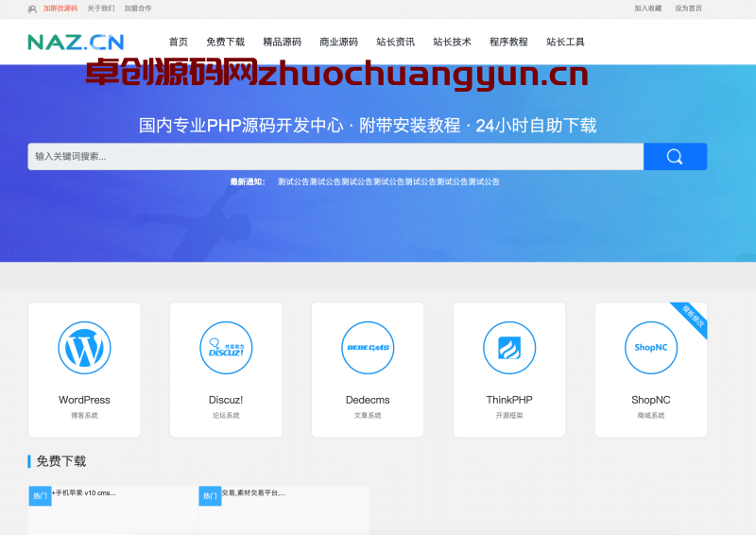Open 程序教程 navigation item
756x535 pixels.
point(508,42)
